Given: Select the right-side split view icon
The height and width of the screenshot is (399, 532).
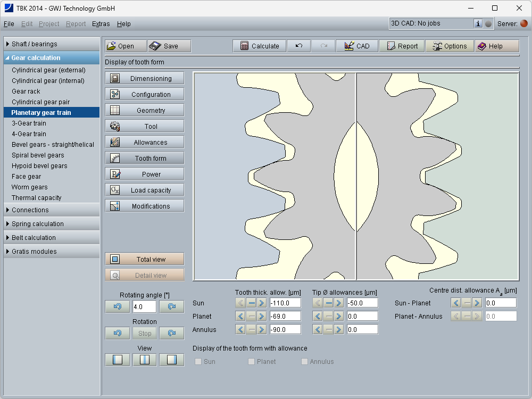Looking at the screenshot, I should point(171,360).
